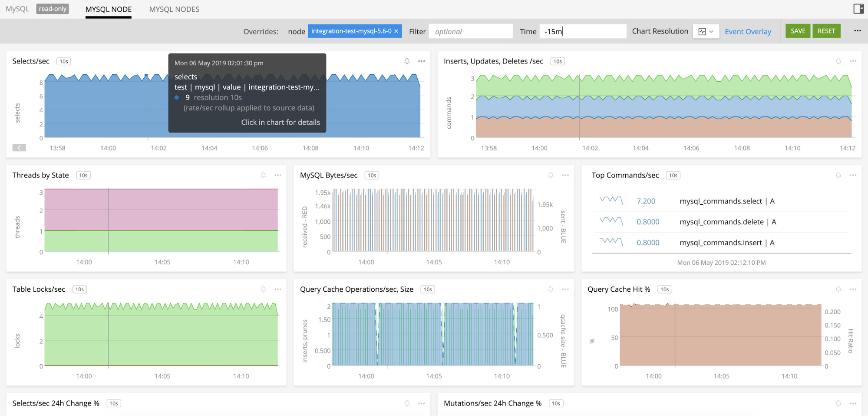868x416 pixels.
Task: Select the mysql_commands.delete | A row
Action: coord(721,222)
